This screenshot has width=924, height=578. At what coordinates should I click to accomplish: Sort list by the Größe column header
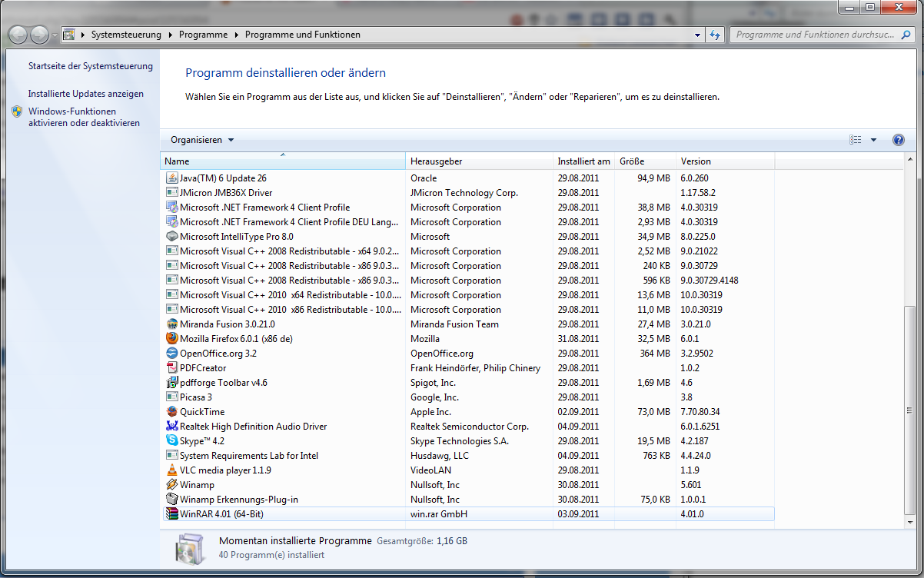coord(646,161)
